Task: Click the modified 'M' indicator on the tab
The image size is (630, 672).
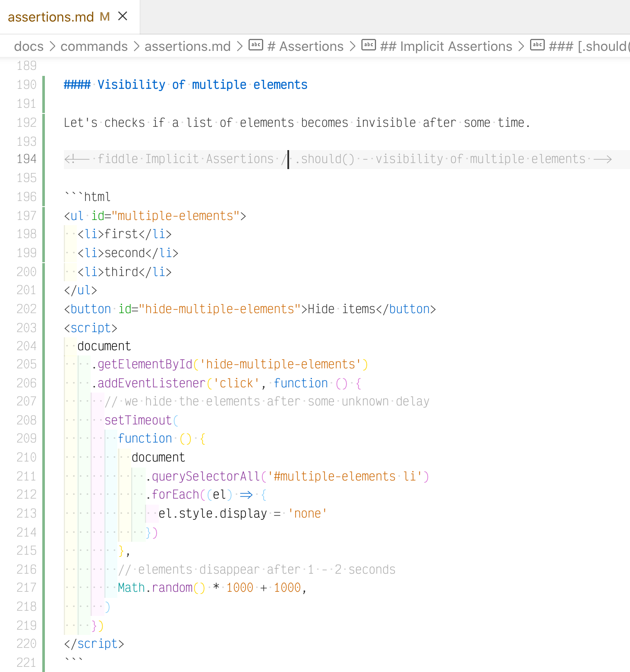Action: pyautogui.click(x=105, y=17)
